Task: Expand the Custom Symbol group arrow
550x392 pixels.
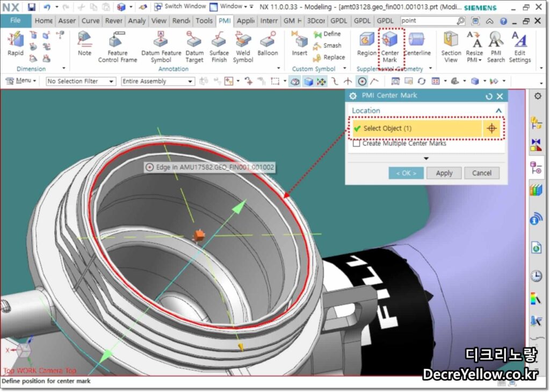Action: point(344,68)
